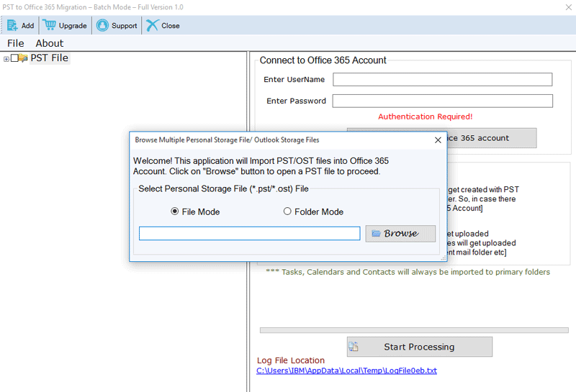Click the Authentication Required! message
Image resolution: width=576 pixels, height=392 pixels.
tap(426, 117)
